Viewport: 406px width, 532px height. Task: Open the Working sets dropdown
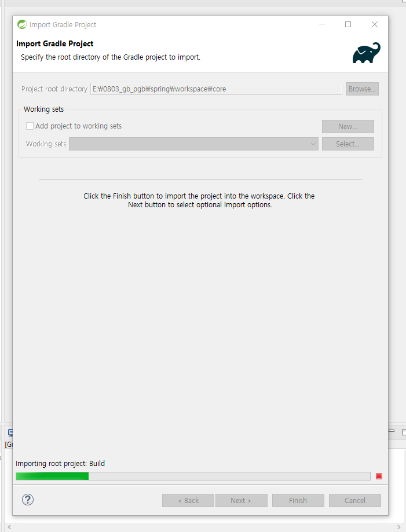coord(193,144)
